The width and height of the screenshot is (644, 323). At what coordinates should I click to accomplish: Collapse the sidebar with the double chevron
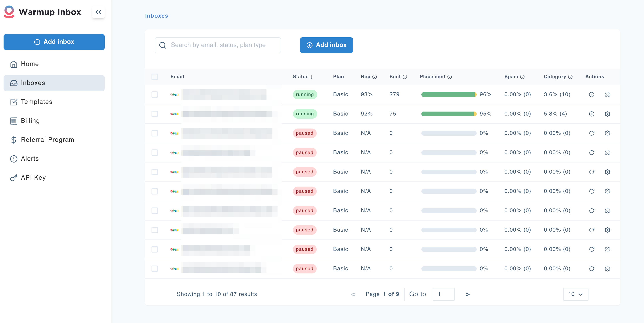point(98,12)
